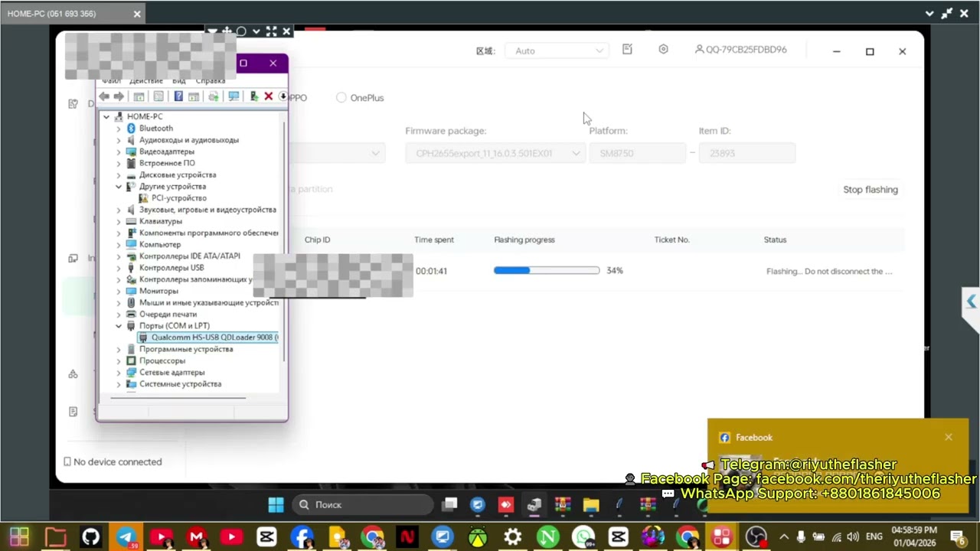
Task: Open OBS Studio from the taskbar
Action: click(x=756, y=537)
